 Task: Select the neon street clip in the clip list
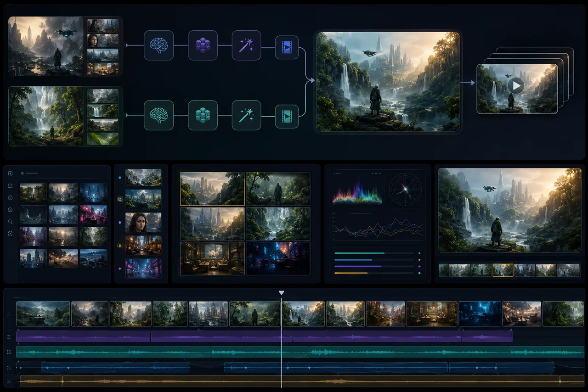click(143, 268)
